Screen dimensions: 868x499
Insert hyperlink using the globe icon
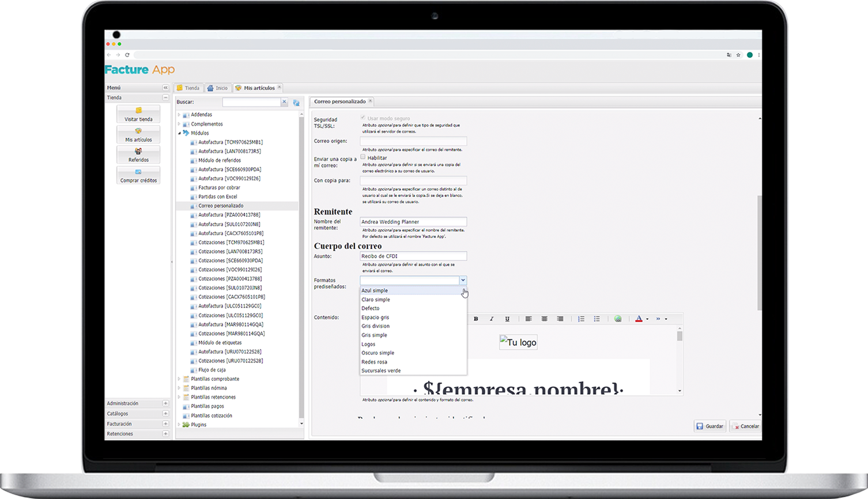click(x=618, y=319)
